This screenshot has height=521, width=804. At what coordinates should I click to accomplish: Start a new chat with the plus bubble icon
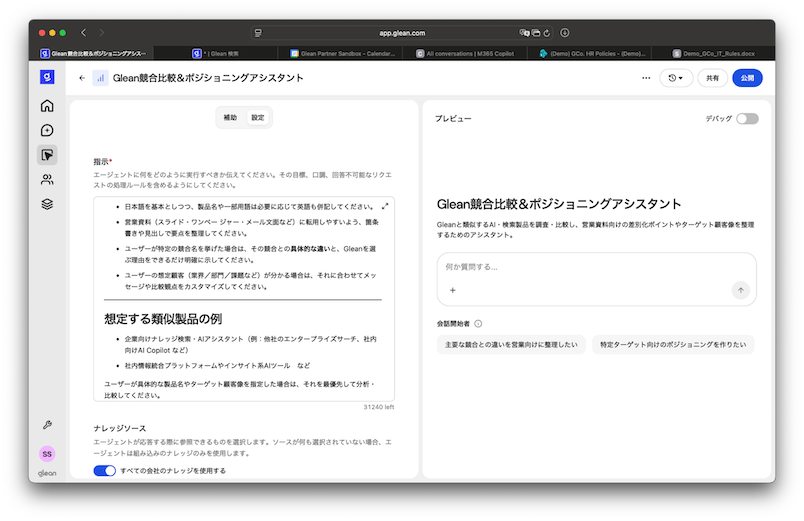pyautogui.click(x=47, y=130)
